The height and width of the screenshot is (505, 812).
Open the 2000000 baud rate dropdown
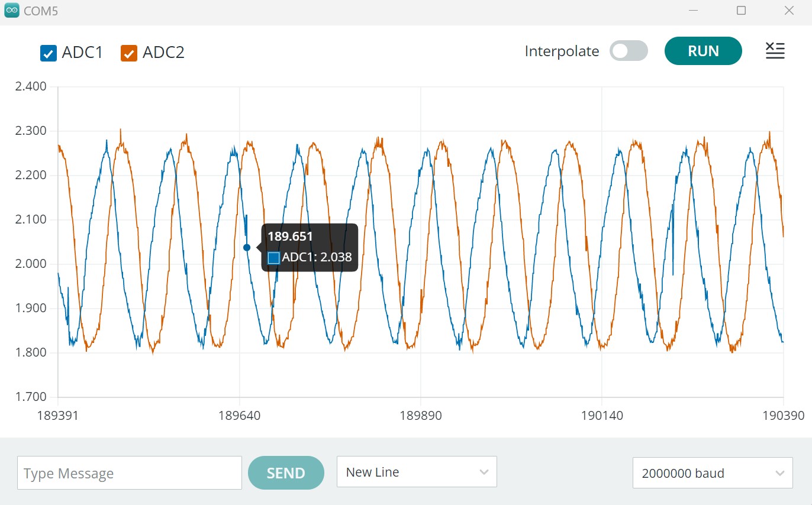712,473
